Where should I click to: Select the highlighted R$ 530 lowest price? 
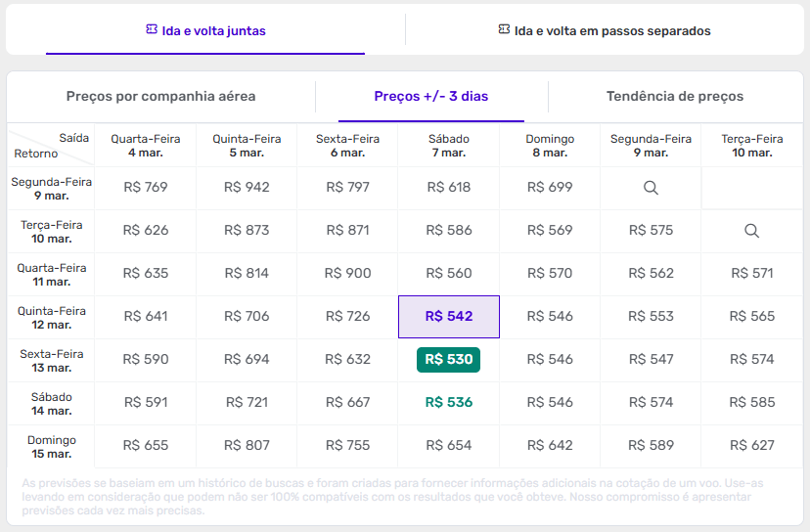tap(449, 359)
